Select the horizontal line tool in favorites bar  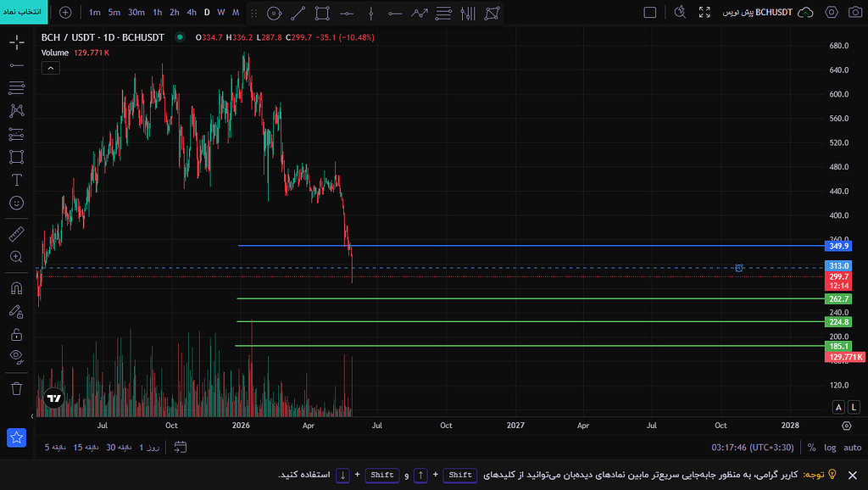click(x=347, y=13)
